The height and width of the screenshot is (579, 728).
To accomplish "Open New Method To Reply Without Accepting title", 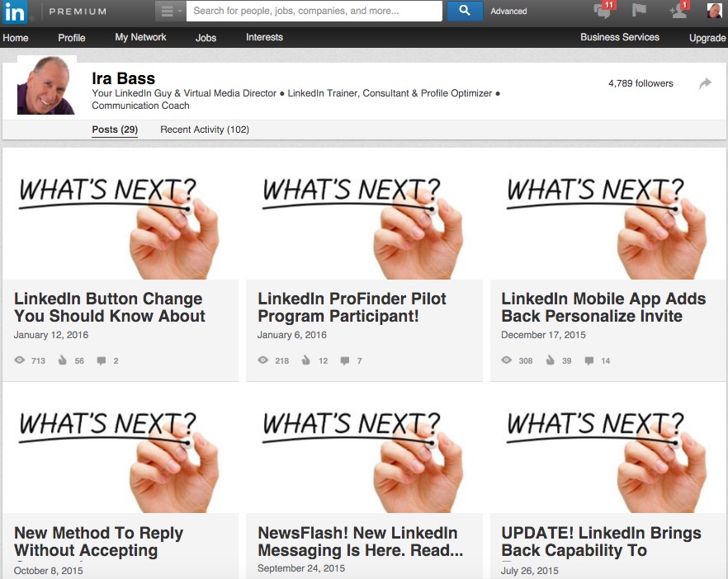I will pos(98,541).
